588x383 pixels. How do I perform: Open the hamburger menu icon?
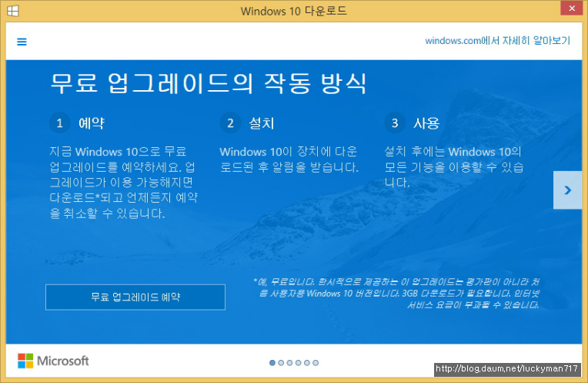[22, 42]
